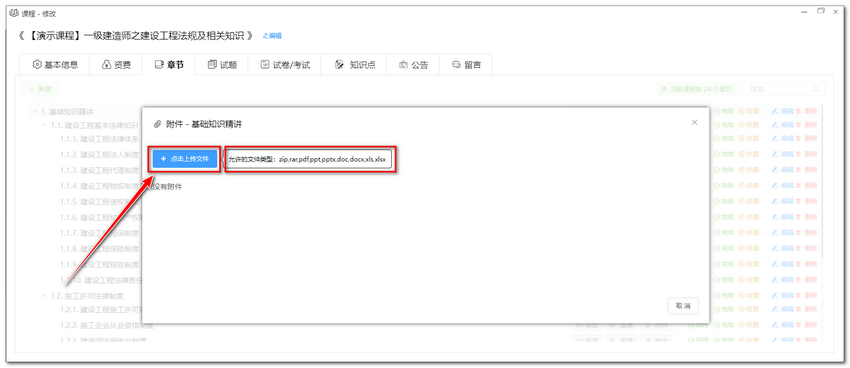
Task: Click 删除 in the 1.2.2 施工企业从业资格制度 row
Action: [807, 325]
